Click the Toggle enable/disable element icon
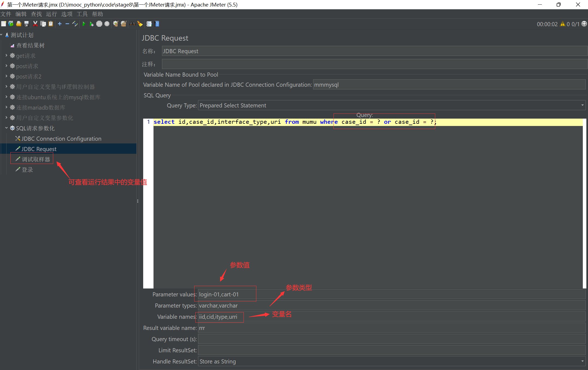 tap(75, 24)
